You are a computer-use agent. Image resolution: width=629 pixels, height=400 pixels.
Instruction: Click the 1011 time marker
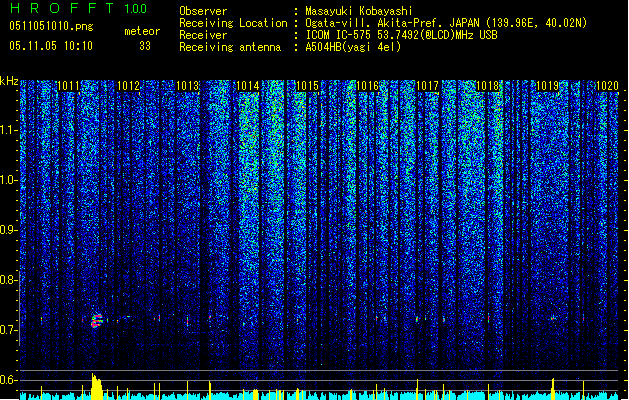(x=68, y=86)
